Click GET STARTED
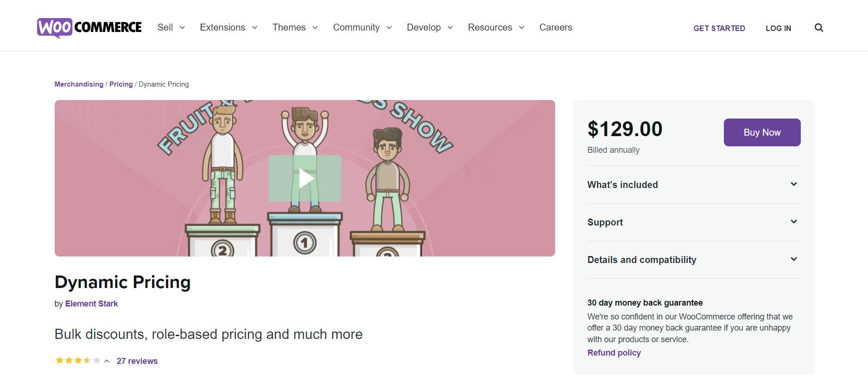 pos(719,28)
